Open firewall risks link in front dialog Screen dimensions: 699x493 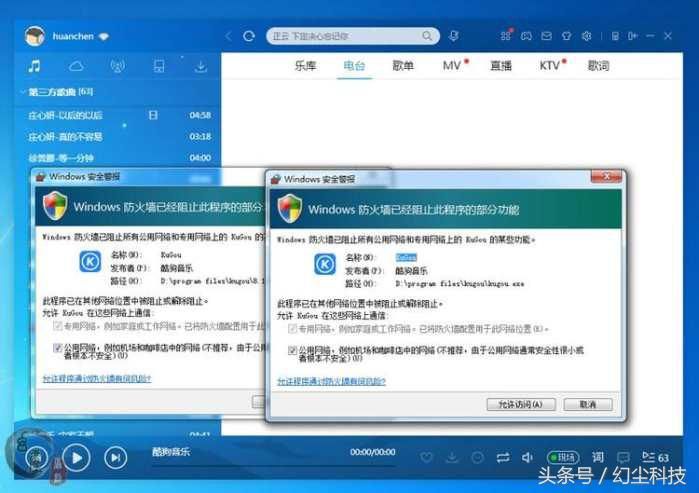[x=331, y=381]
